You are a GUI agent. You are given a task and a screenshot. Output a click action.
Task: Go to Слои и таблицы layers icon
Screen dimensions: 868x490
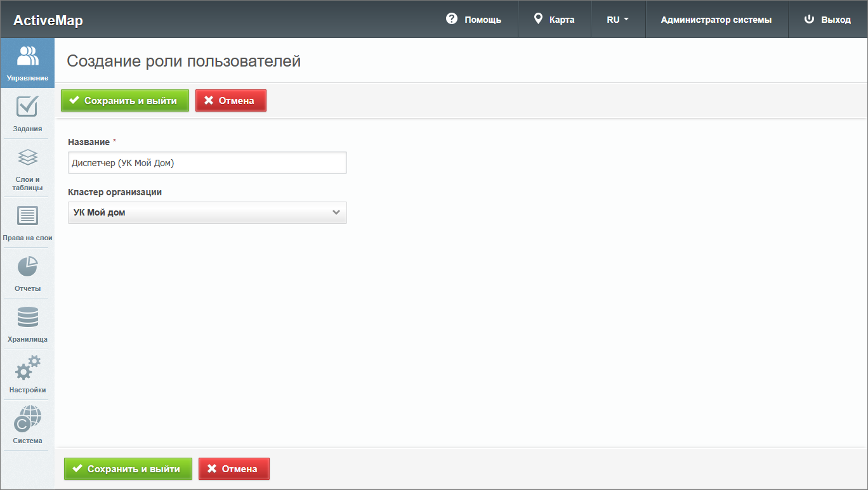pos(27,157)
